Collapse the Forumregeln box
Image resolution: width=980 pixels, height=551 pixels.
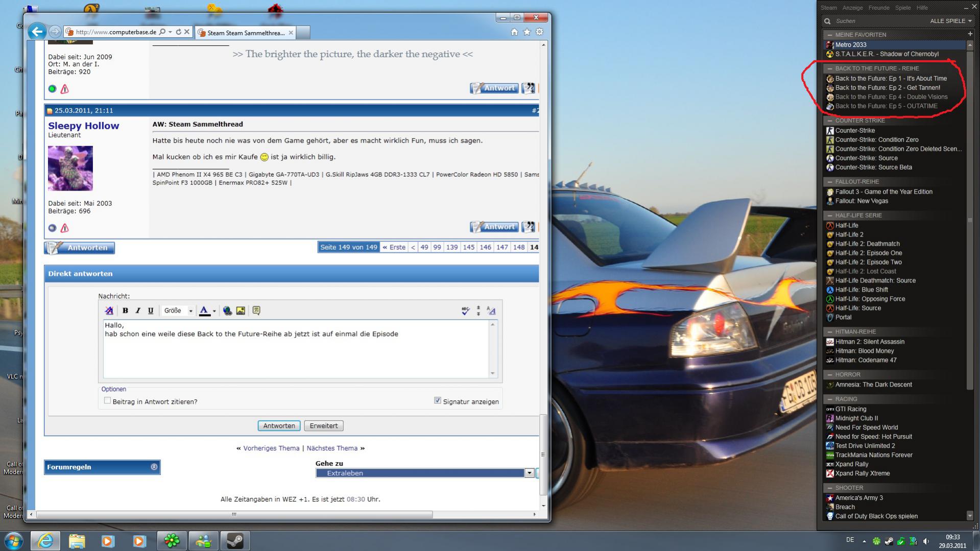coord(154,467)
